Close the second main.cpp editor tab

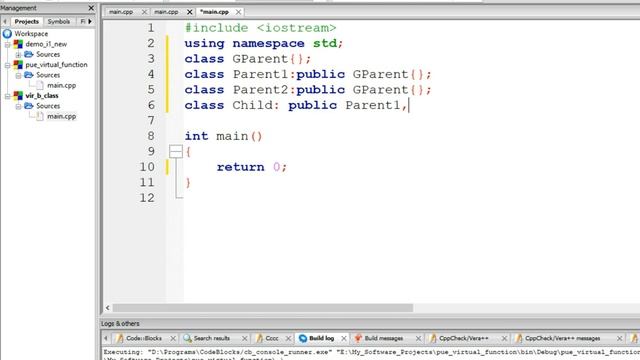189,12
